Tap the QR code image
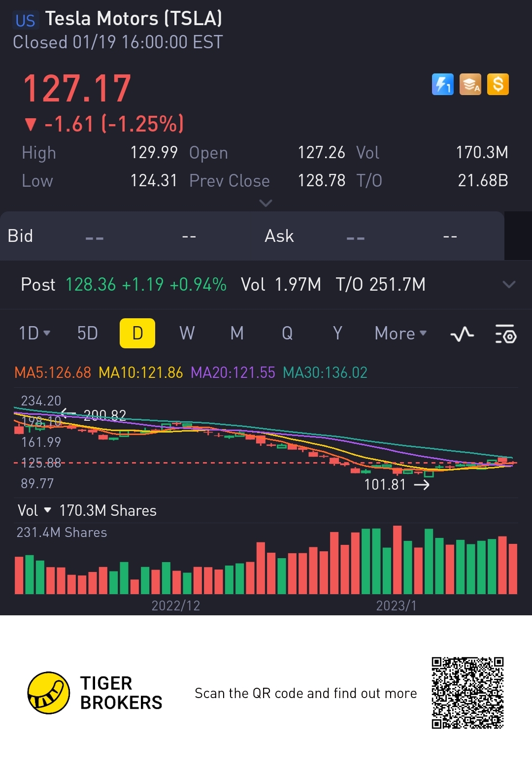This screenshot has height=771, width=532. pos(467,692)
